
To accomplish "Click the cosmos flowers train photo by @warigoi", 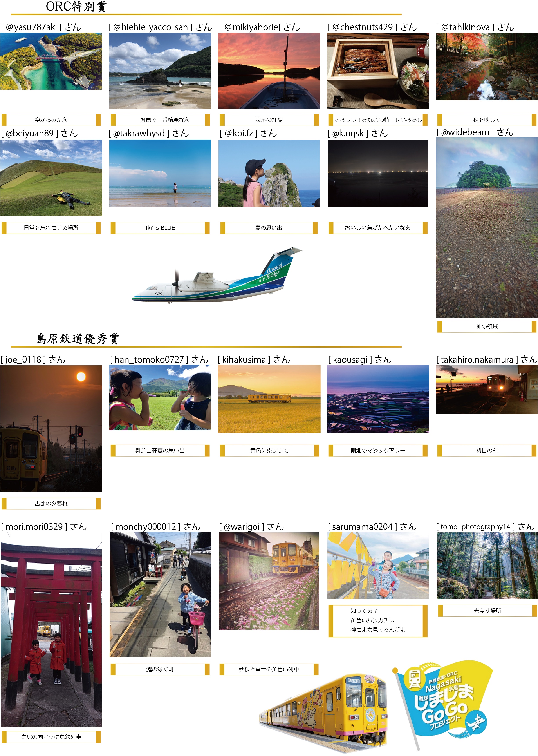I will tap(269, 581).
